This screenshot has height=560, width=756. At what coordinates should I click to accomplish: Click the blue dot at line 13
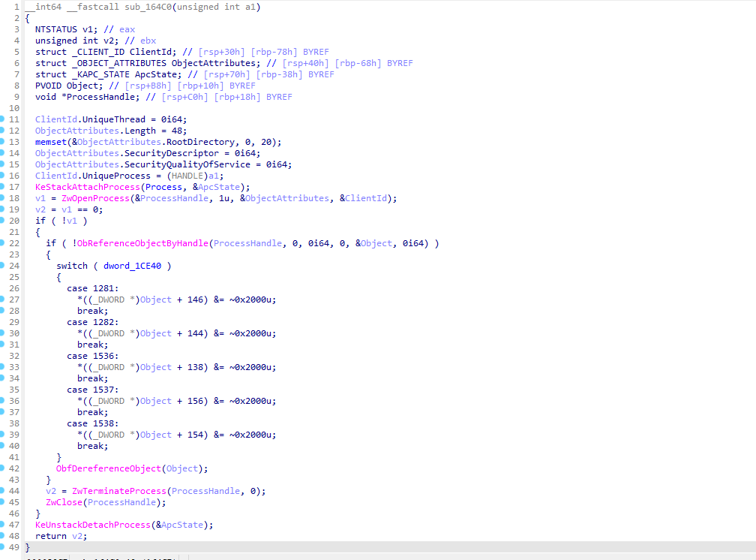pyautogui.click(x=4, y=142)
